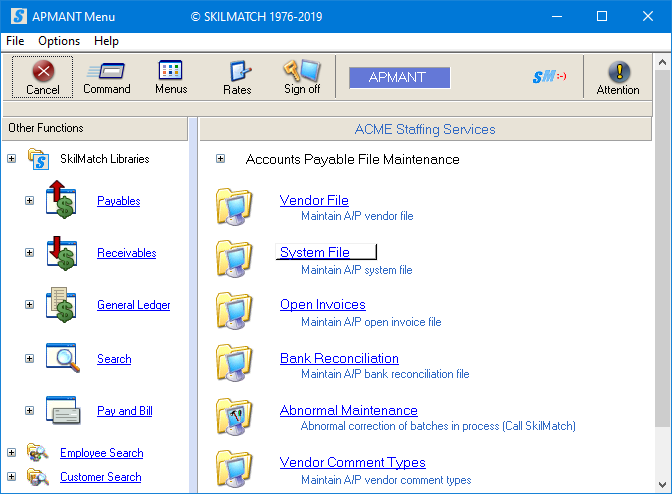Open the Receivables link
The width and height of the screenshot is (672, 494).
(x=126, y=253)
